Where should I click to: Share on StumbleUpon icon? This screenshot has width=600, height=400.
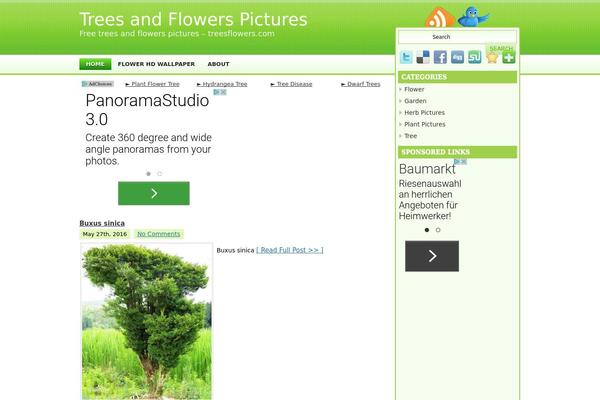click(474, 57)
